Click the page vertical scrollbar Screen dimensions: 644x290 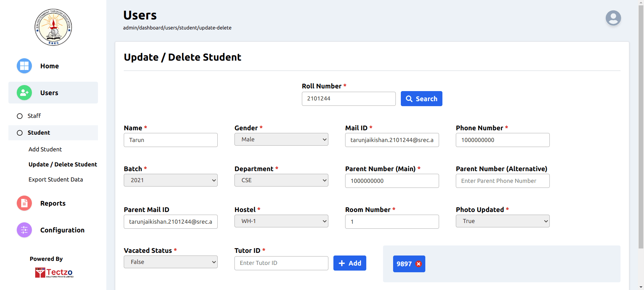(x=641, y=134)
